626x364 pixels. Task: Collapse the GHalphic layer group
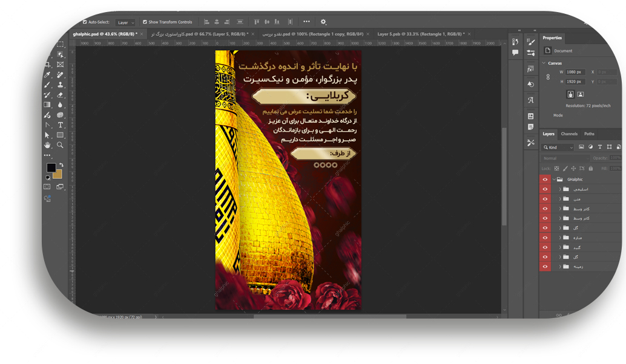tap(553, 180)
